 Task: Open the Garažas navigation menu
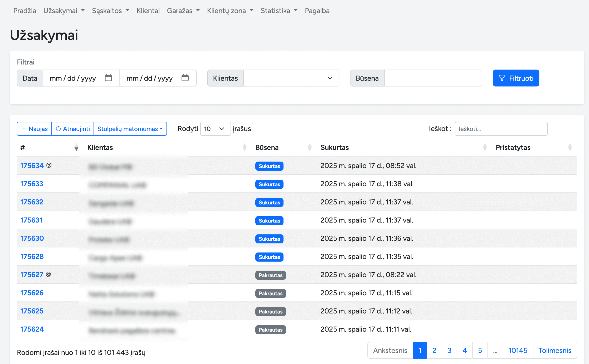click(x=183, y=11)
